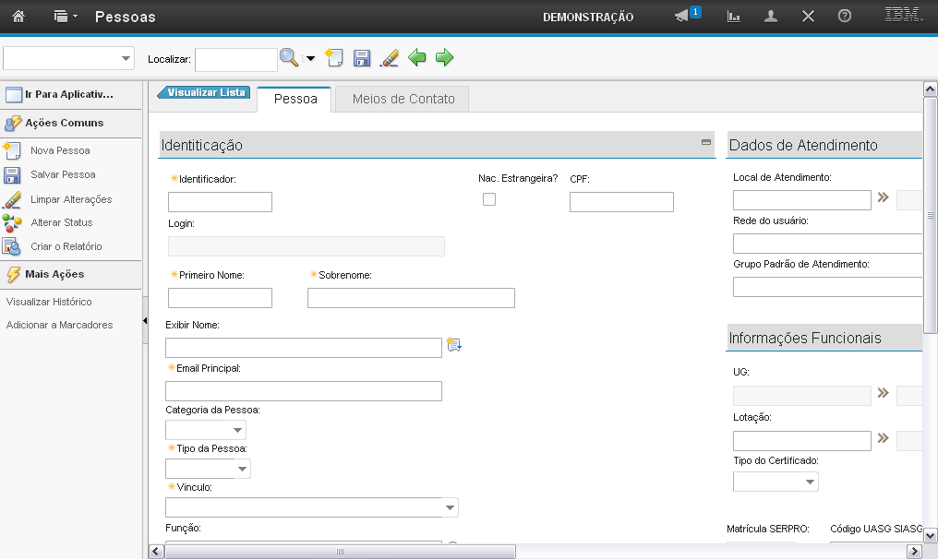
Task: Click the green next record arrow
Action: point(445,58)
